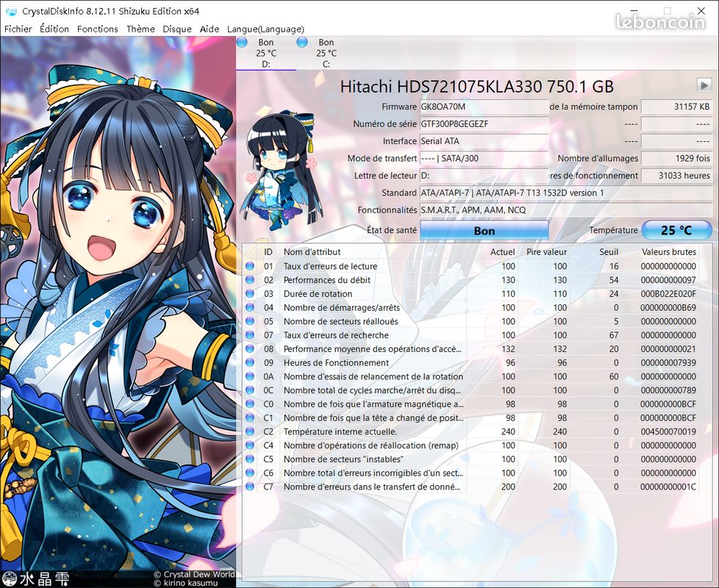Click status orb for attribute C1
Viewport: 719px width, 588px height.
tap(250, 417)
